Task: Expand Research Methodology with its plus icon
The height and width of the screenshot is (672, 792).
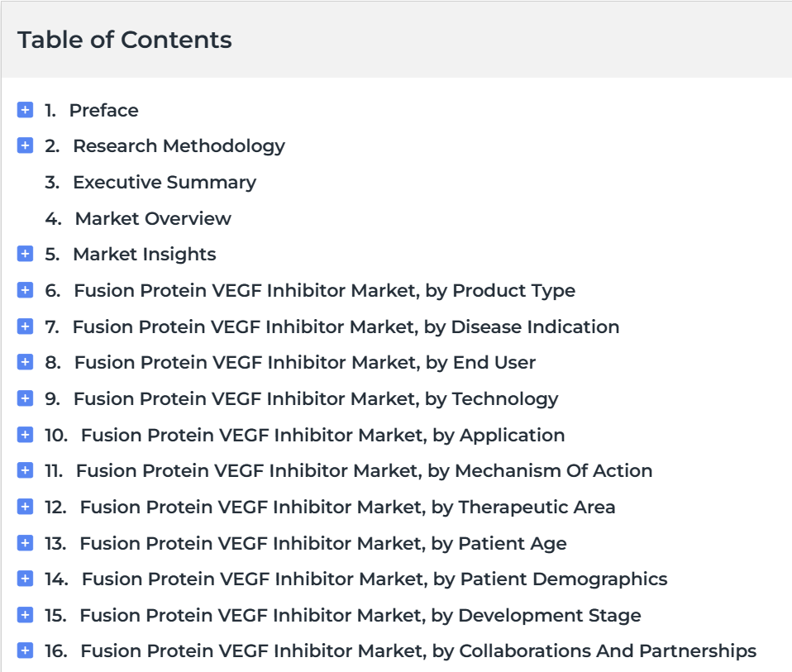Action: [x=26, y=145]
